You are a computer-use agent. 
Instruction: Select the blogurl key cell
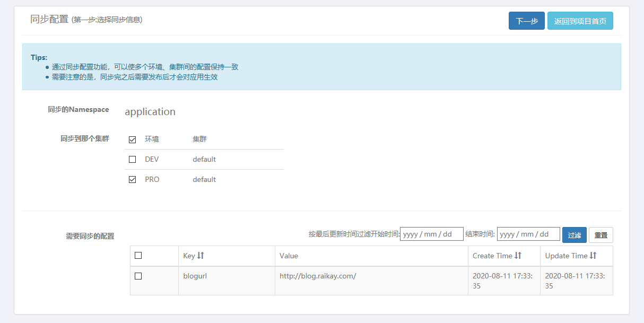click(195, 276)
